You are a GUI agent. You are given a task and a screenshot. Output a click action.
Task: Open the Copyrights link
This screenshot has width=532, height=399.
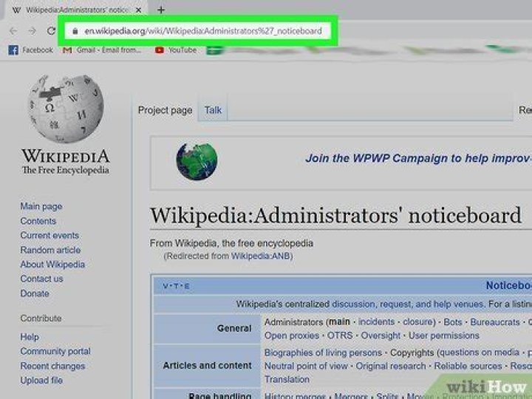pyautogui.click(x=412, y=353)
